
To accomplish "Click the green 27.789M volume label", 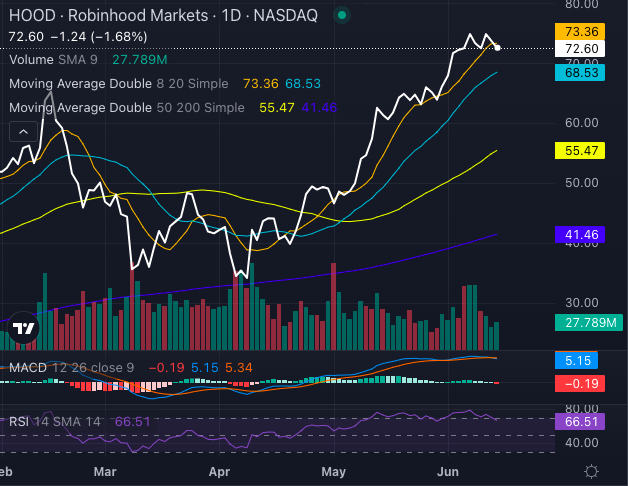I will pos(588,323).
